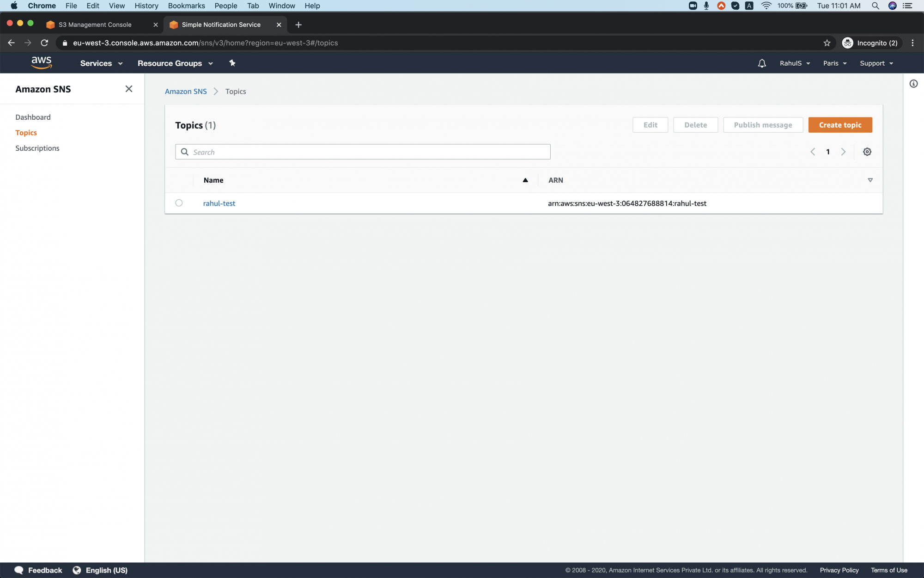The height and width of the screenshot is (578, 924).
Task: Toggle the ARN column sort triangle
Action: [870, 180]
